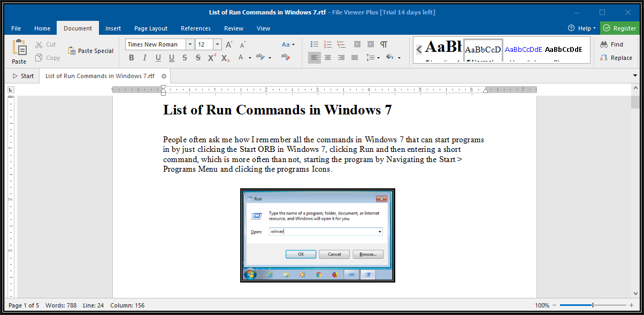This screenshot has height=315, width=644.
Task: Increase paragraph indent
Action: [370, 44]
